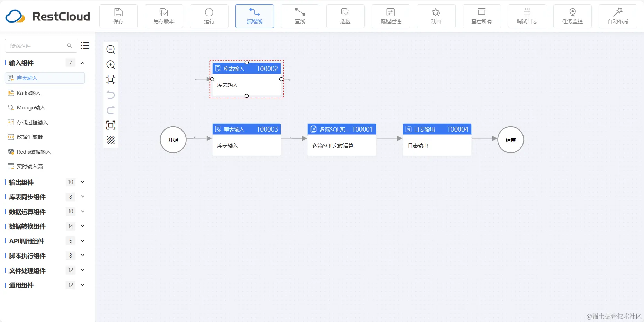Select node T00002 库表输入 header
644x322 pixels.
click(x=247, y=69)
